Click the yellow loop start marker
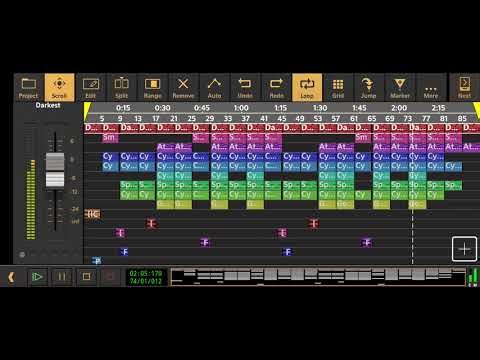The image size is (480, 360). [87, 111]
